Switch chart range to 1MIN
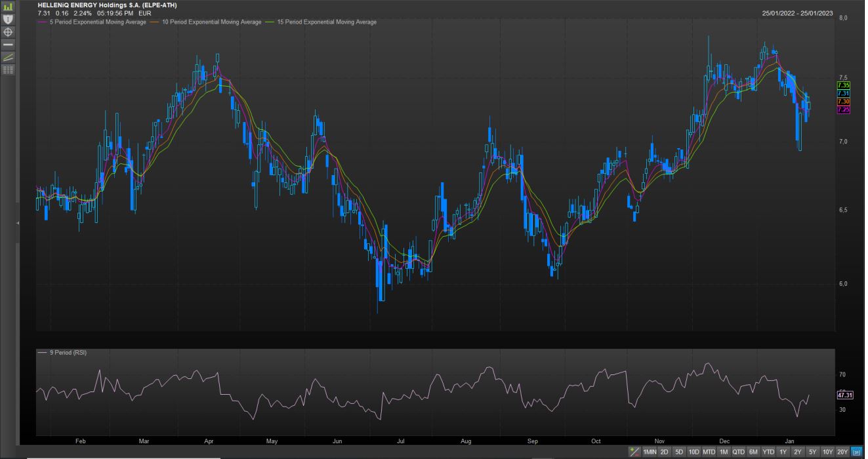This screenshot has width=868, height=459. [x=650, y=452]
